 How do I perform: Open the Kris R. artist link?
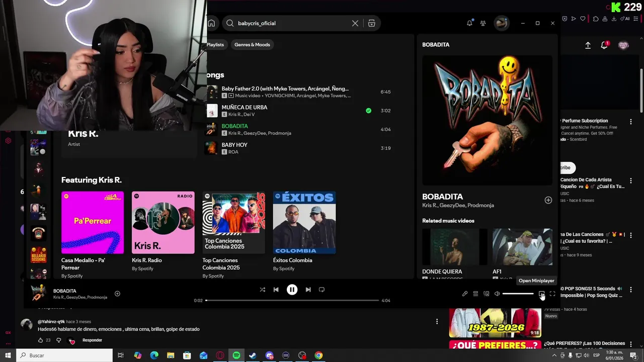tap(83, 134)
